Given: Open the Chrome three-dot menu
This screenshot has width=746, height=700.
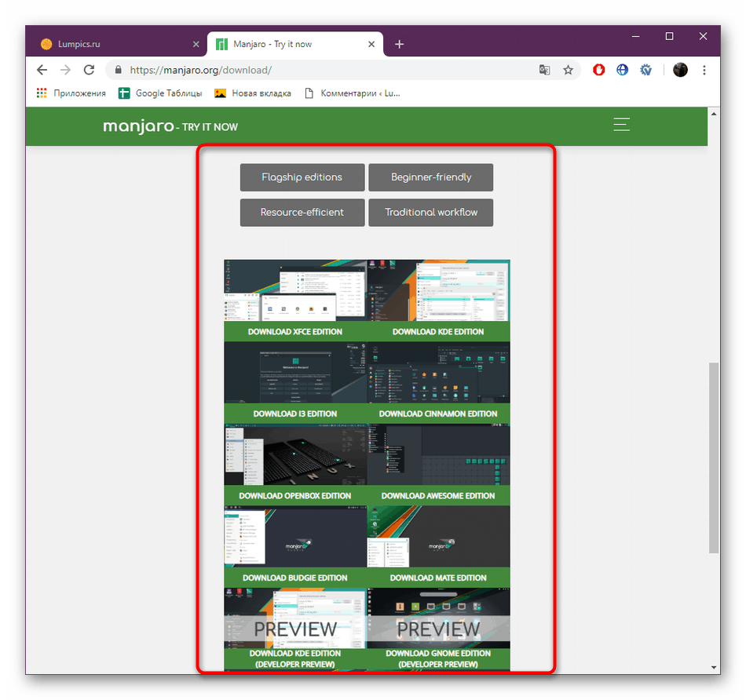Looking at the screenshot, I should (704, 70).
